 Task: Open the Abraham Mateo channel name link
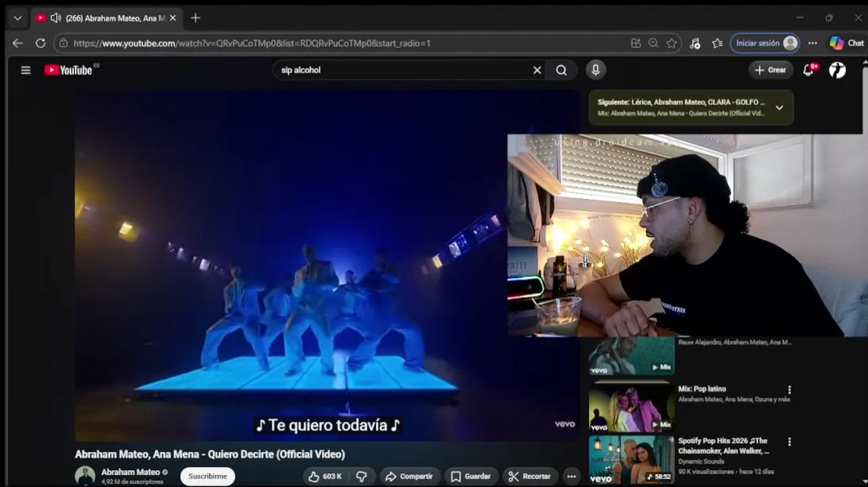point(130,472)
